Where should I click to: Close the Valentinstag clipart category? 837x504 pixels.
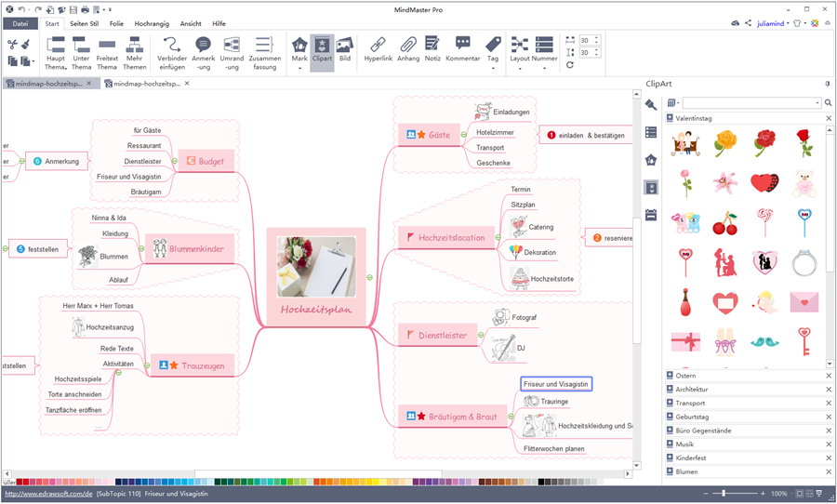click(828, 119)
